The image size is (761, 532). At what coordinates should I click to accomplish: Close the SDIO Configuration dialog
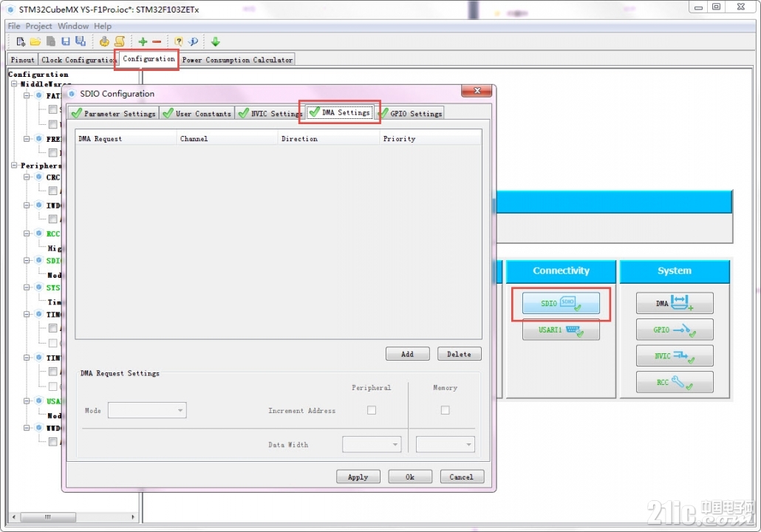pyautogui.click(x=477, y=91)
